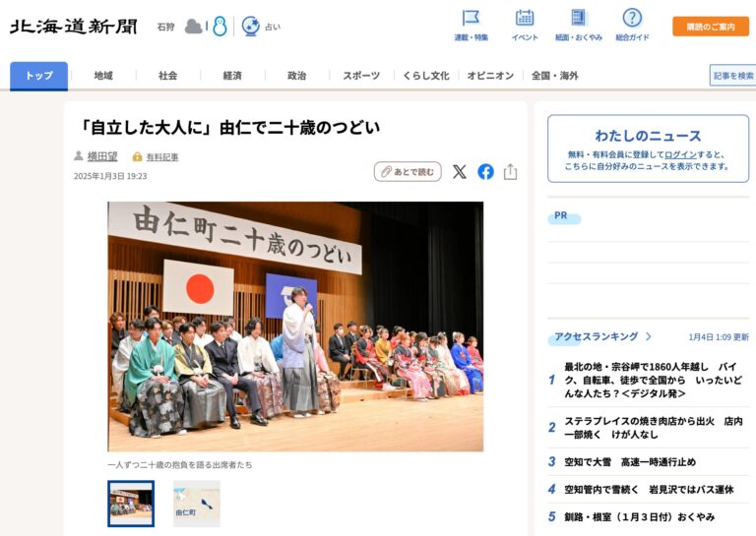Share article on X (Twitter)
Screen dimensions: 756x536
click(x=460, y=172)
